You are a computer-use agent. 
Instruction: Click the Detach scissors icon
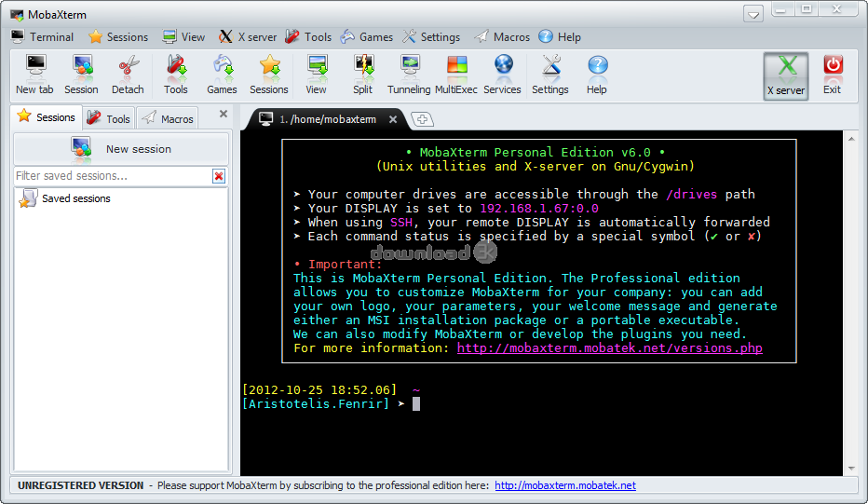tap(128, 75)
